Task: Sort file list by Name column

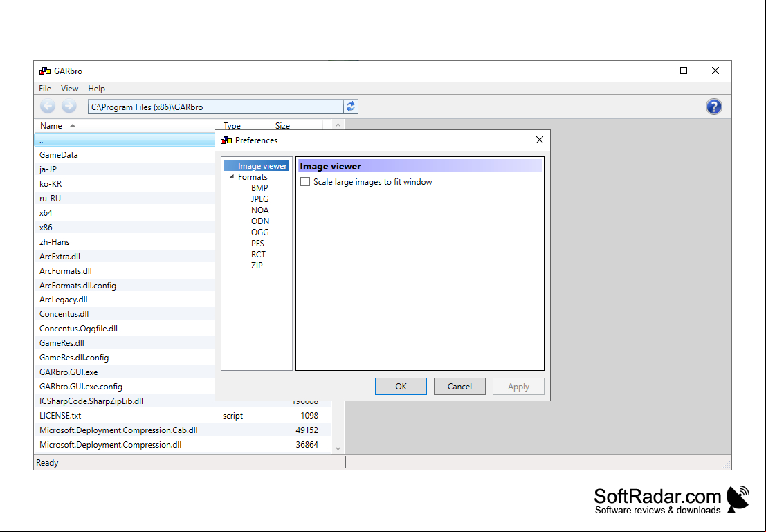Action: tap(127, 125)
